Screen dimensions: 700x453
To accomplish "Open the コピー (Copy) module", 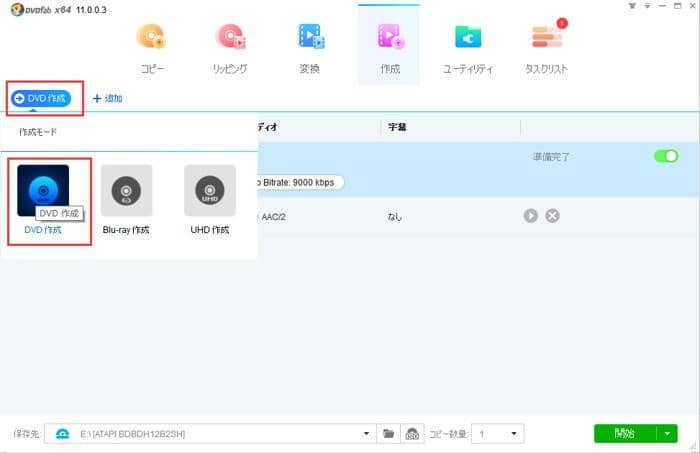I will (x=153, y=46).
